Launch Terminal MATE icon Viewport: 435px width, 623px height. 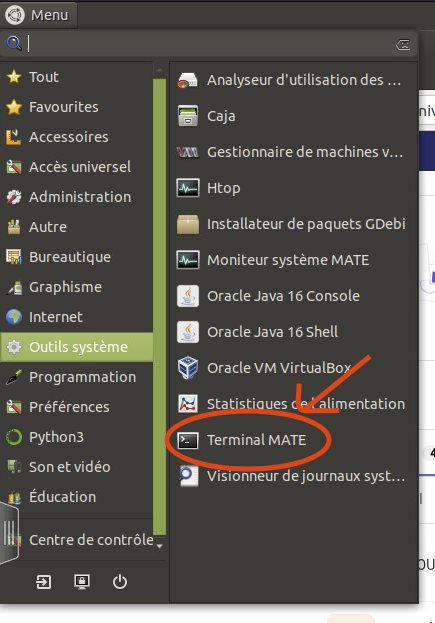coord(188,440)
